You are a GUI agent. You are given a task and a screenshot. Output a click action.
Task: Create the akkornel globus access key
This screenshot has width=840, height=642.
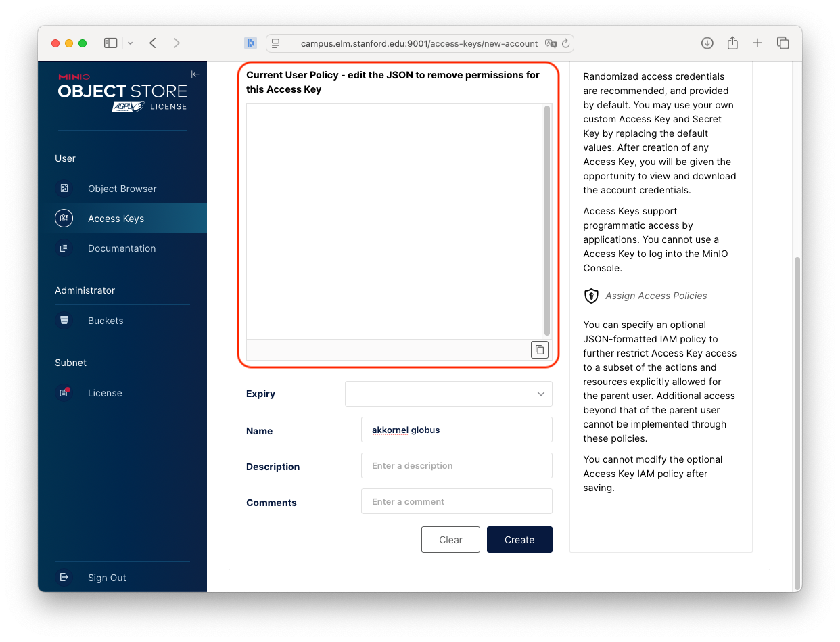519,539
